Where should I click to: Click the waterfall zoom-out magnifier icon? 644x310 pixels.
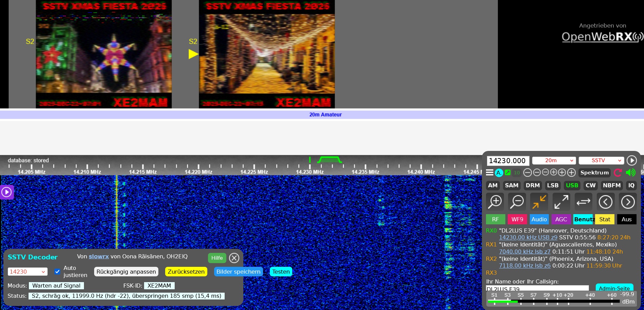pos(517,202)
